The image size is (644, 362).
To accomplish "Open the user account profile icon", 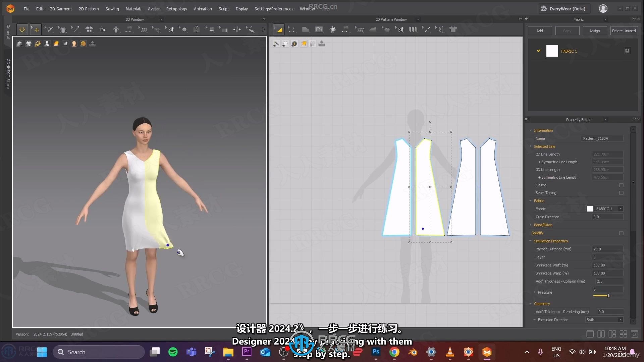I will click(x=603, y=9).
